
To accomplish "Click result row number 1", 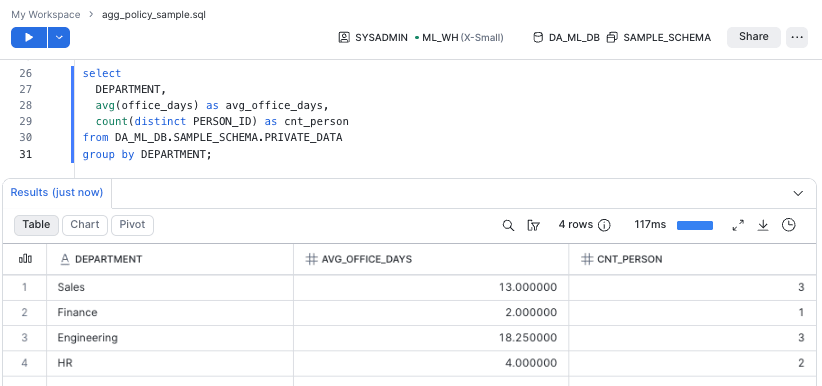I will pyautogui.click(x=25, y=287).
